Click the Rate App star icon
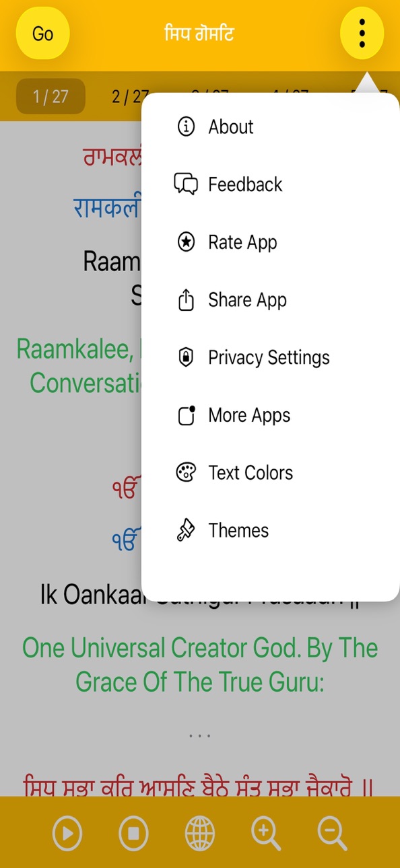 186,242
